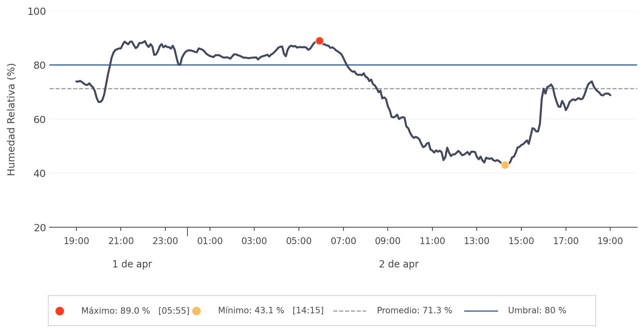Screen dimensions: 644x333
Task: Click the orange dot icon in the legend
Action: coord(196,311)
